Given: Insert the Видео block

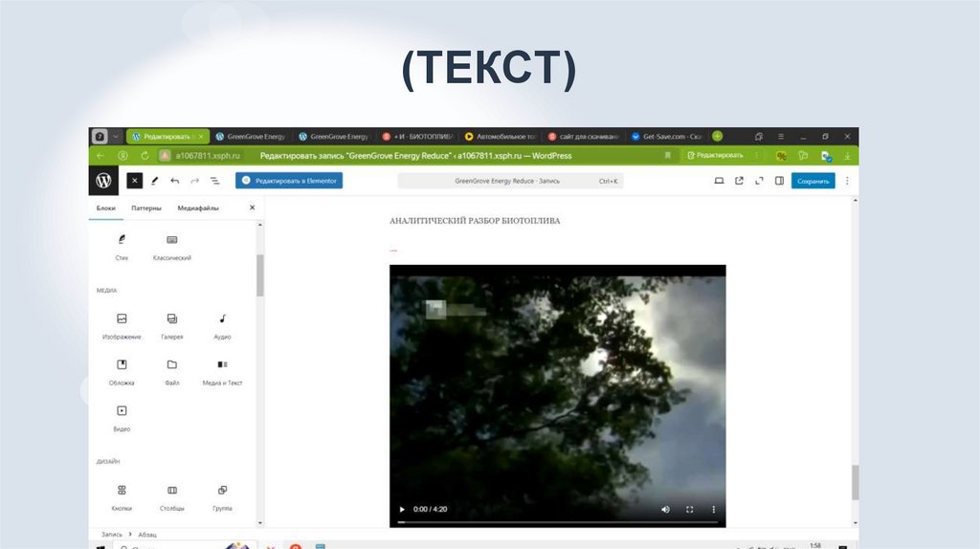Looking at the screenshot, I should pos(122,419).
